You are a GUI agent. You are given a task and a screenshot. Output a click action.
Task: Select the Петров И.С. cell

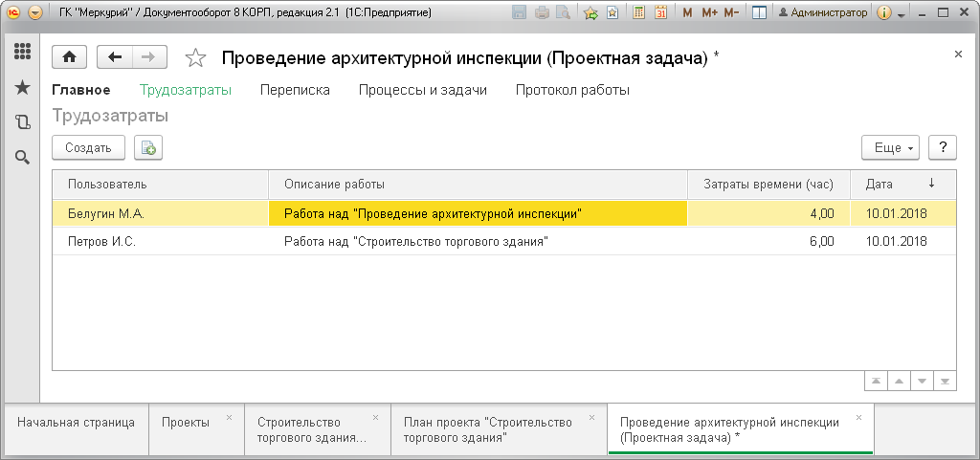coord(160,241)
